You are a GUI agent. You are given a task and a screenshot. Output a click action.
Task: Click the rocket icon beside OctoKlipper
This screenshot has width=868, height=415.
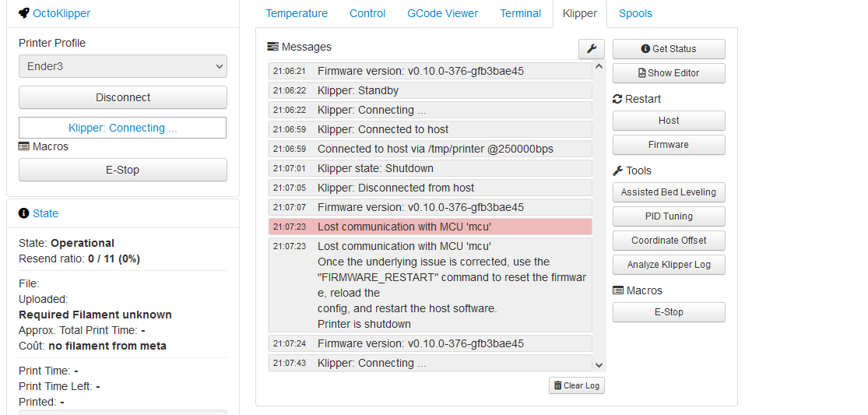click(24, 13)
